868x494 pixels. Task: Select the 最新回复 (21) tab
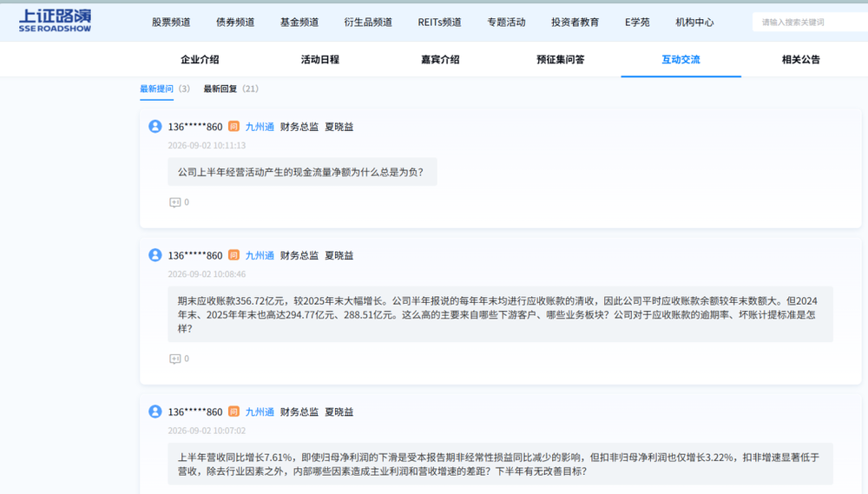click(x=231, y=89)
